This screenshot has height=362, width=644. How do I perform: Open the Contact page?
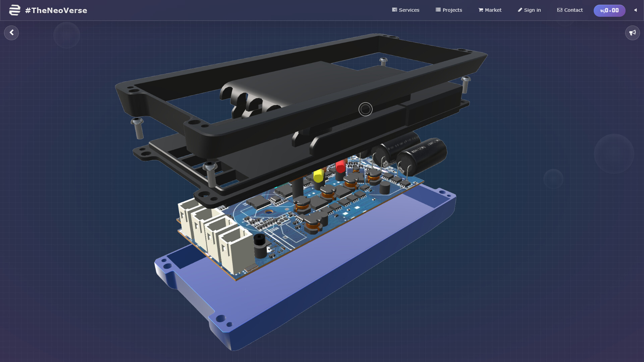pos(570,10)
